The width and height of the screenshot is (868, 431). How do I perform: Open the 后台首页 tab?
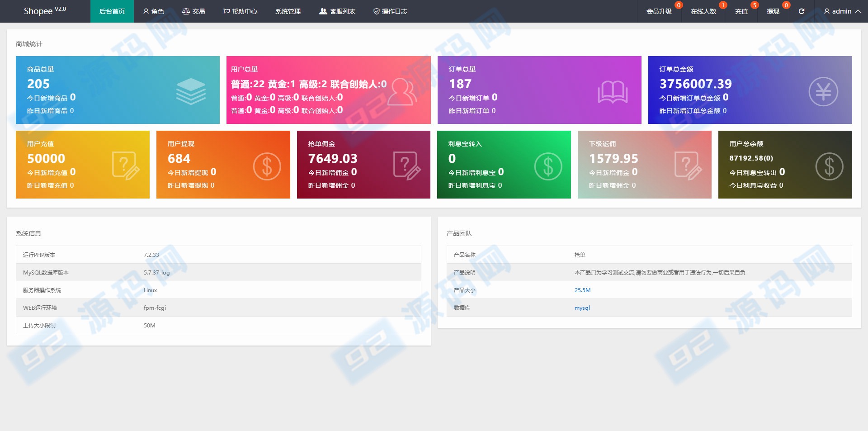[112, 11]
